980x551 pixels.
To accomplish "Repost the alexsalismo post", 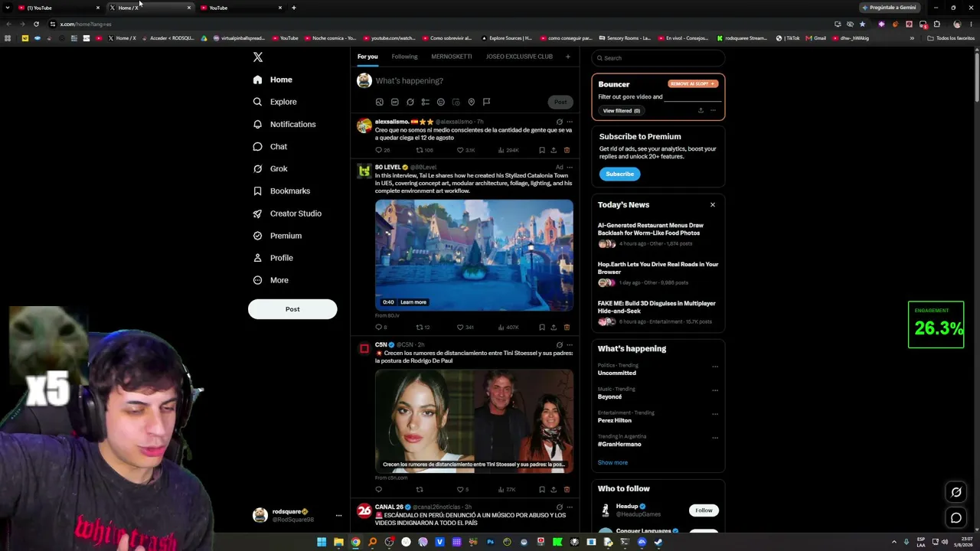I will coord(419,150).
